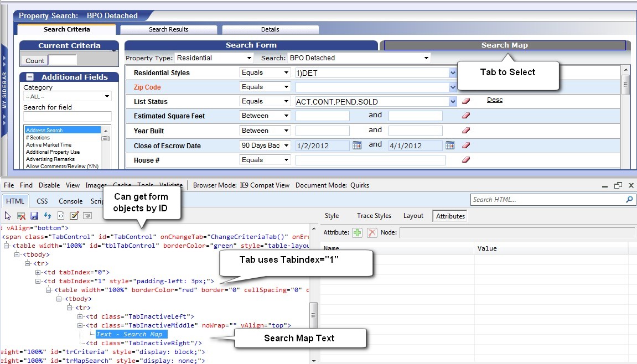Activate the select element by click arrow
637x364 pixels.
8,216
